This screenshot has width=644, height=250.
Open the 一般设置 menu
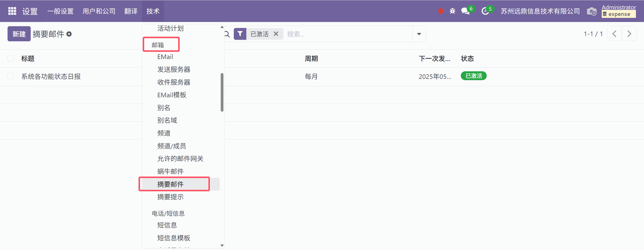pyautogui.click(x=60, y=11)
